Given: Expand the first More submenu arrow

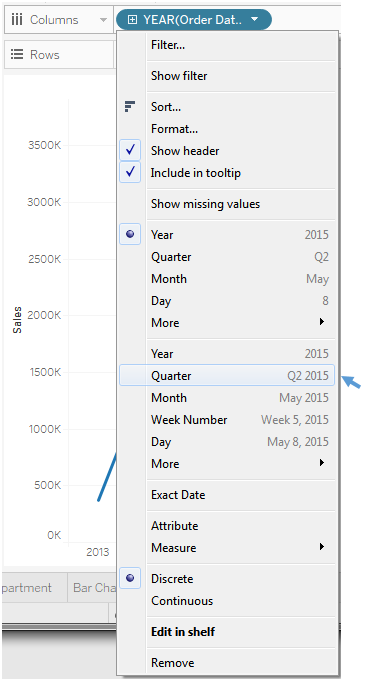Looking at the screenshot, I should coord(322,322).
